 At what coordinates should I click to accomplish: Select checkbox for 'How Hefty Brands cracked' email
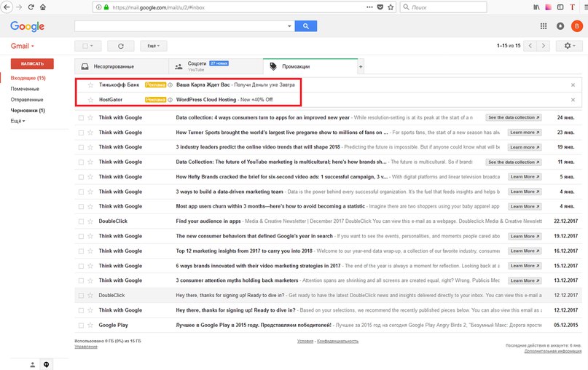pos(81,177)
